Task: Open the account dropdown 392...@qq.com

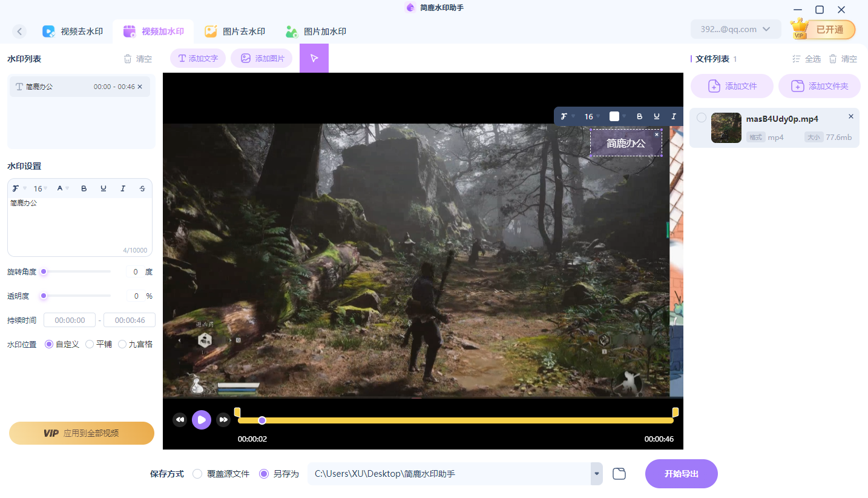Action: 735,29
